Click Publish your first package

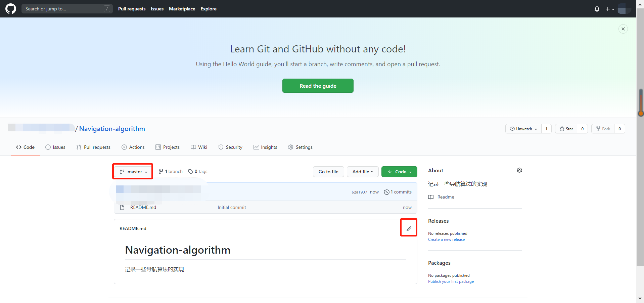(451, 282)
